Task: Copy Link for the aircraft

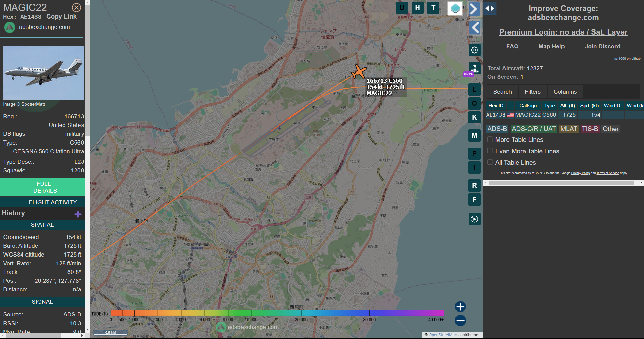Action: pyautogui.click(x=61, y=17)
